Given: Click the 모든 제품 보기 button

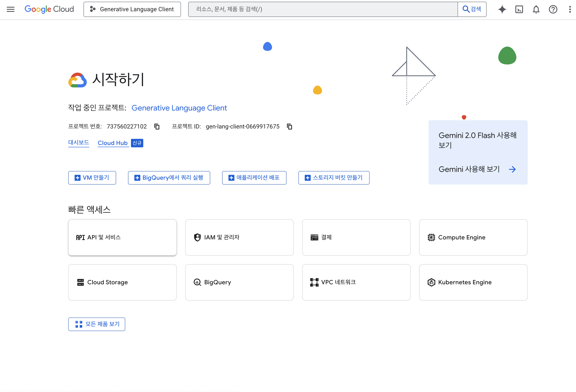Looking at the screenshot, I should [x=97, y=324].
